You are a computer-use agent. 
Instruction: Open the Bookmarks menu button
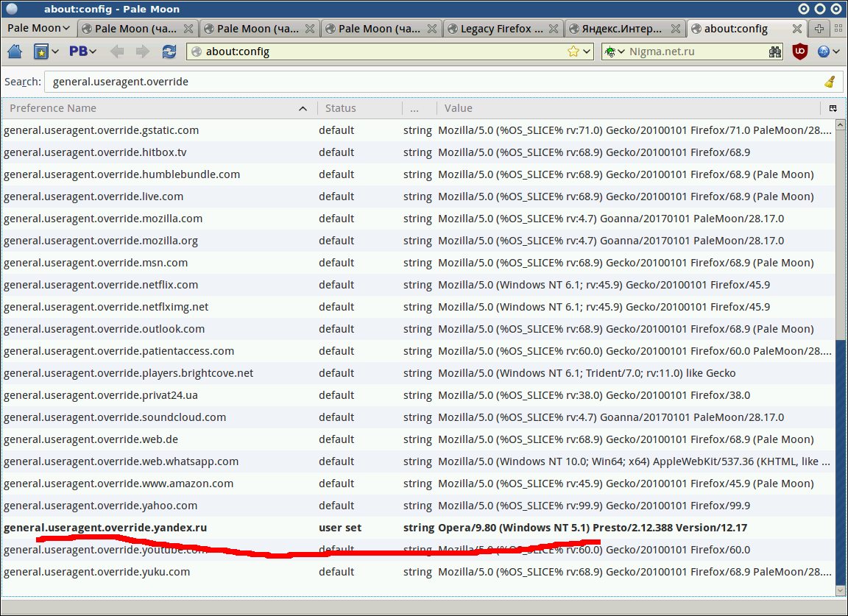tap(46, 52)
